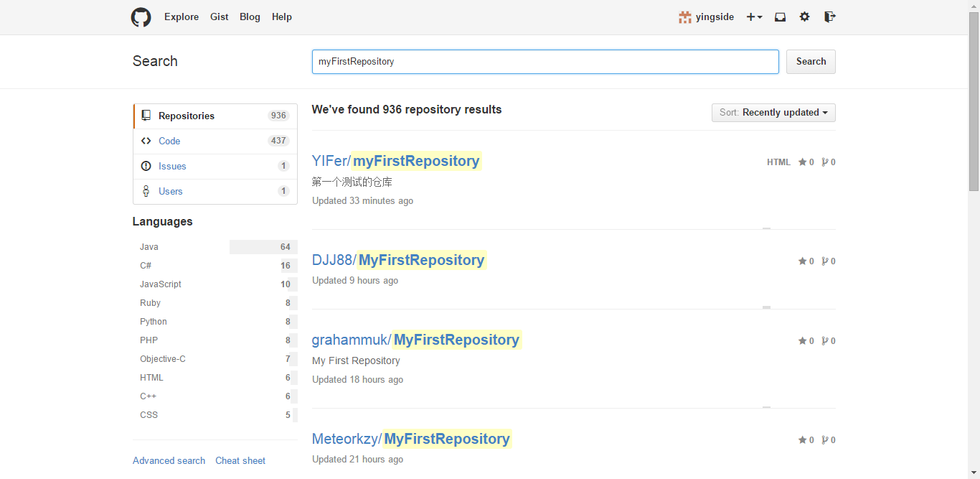Click 'Updated 9 hours ago' text
Screen dimensions: 980x479
pos(355,281)
